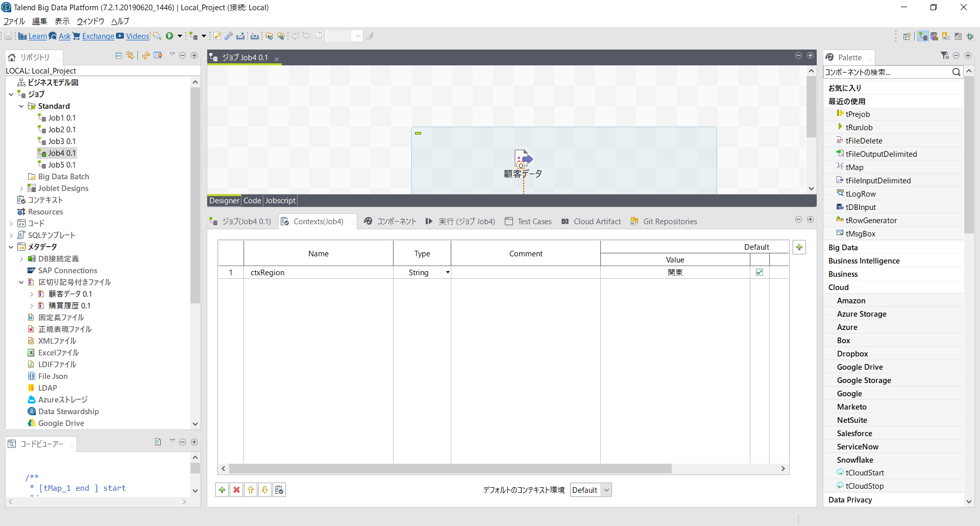Image resolution: width=980 pixels, height=526 pixels.
Task: Refresh the repository view
Action: (146, 55)
